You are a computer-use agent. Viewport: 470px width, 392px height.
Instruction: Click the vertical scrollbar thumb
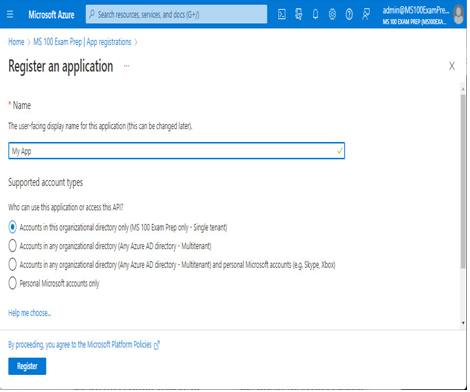click(x=463, y=181)
